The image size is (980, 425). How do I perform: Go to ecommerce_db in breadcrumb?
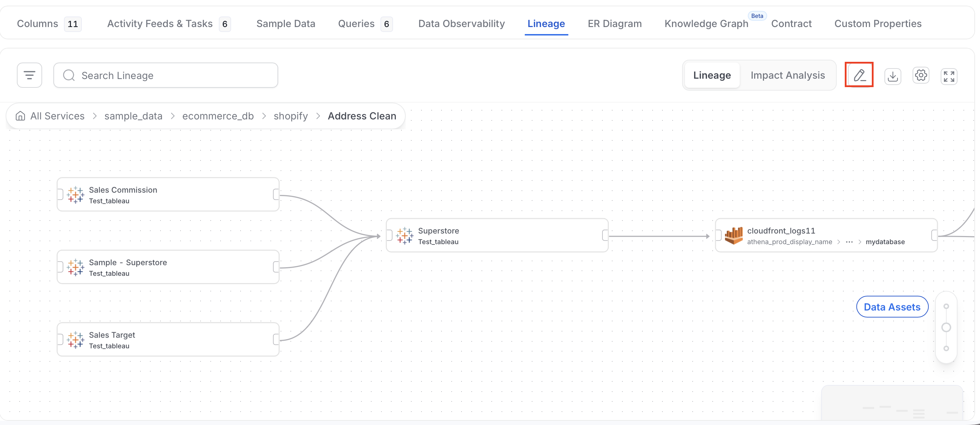[x=218, y=116]
